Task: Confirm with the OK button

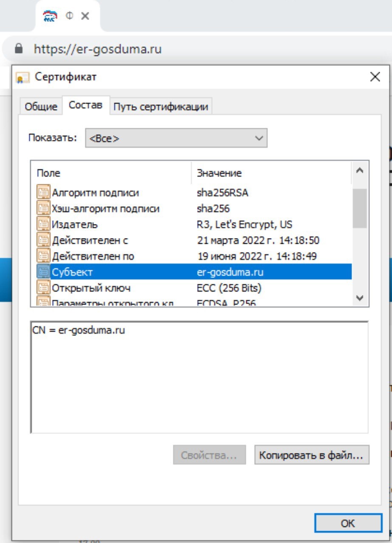Action: point(348,523)
